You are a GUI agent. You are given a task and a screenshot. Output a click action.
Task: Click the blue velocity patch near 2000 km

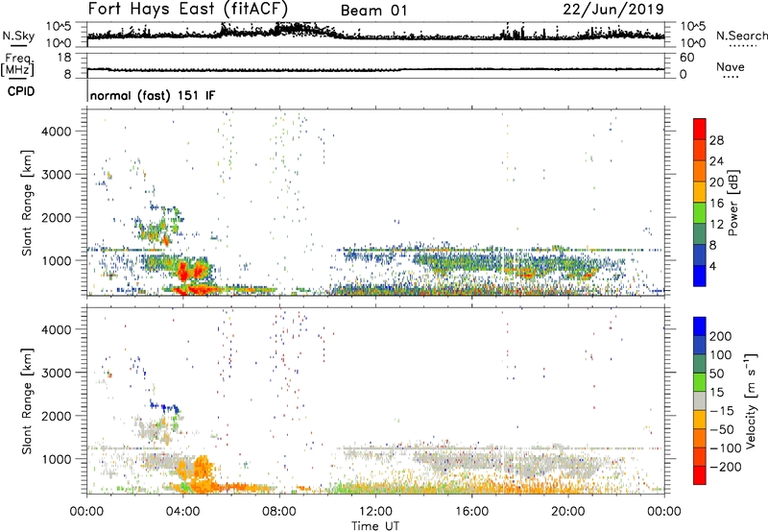coord(165,407)
